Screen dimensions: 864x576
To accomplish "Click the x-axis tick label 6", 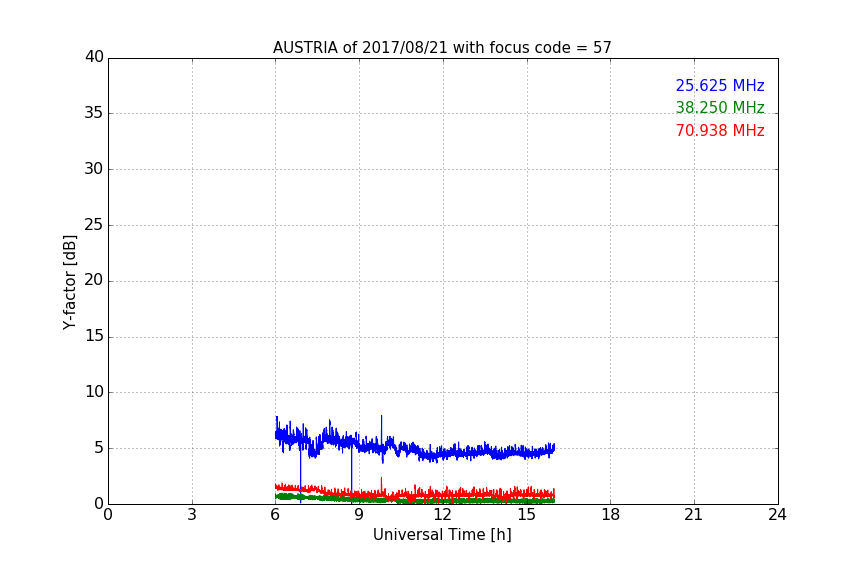I will click(x=275, y=515).
